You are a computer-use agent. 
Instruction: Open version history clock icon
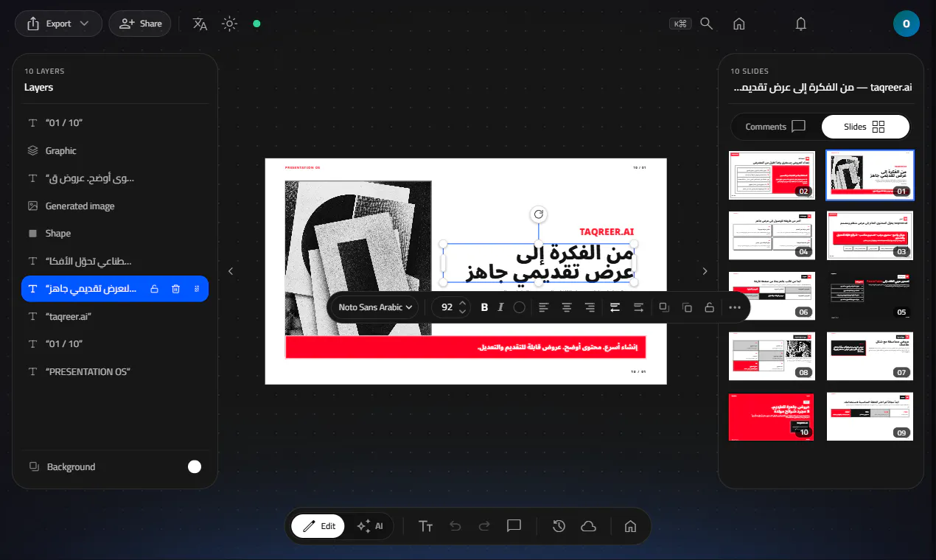[559, 526]
